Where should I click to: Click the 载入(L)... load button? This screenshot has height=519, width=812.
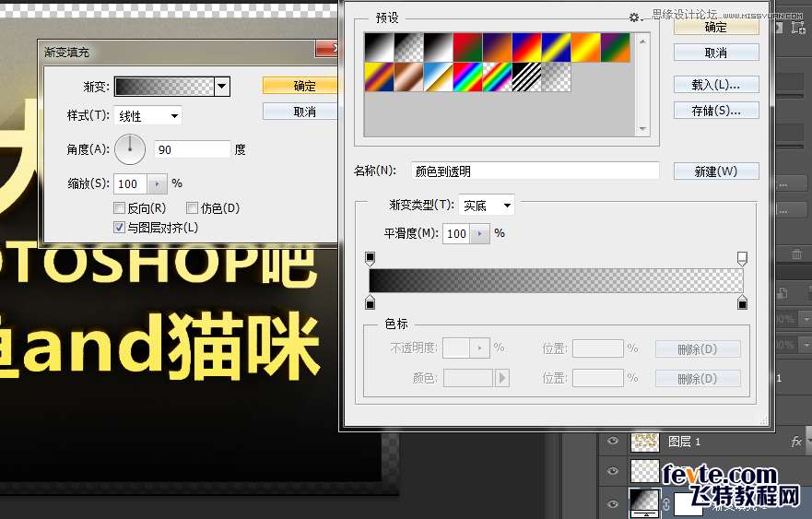[716, 85]
